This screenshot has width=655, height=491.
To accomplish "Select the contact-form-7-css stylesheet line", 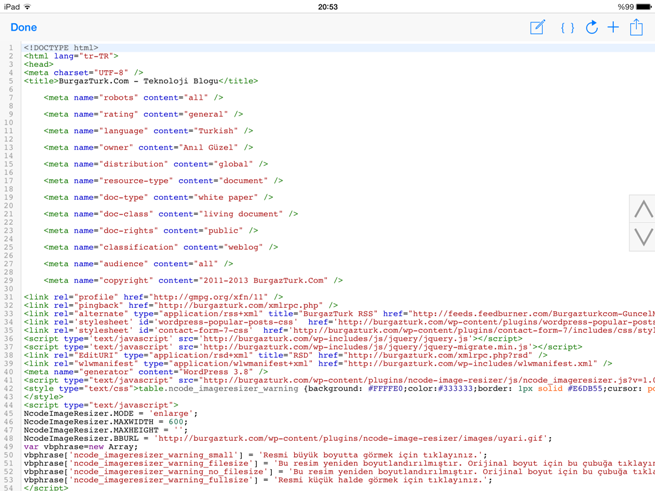I will [339, 331].
